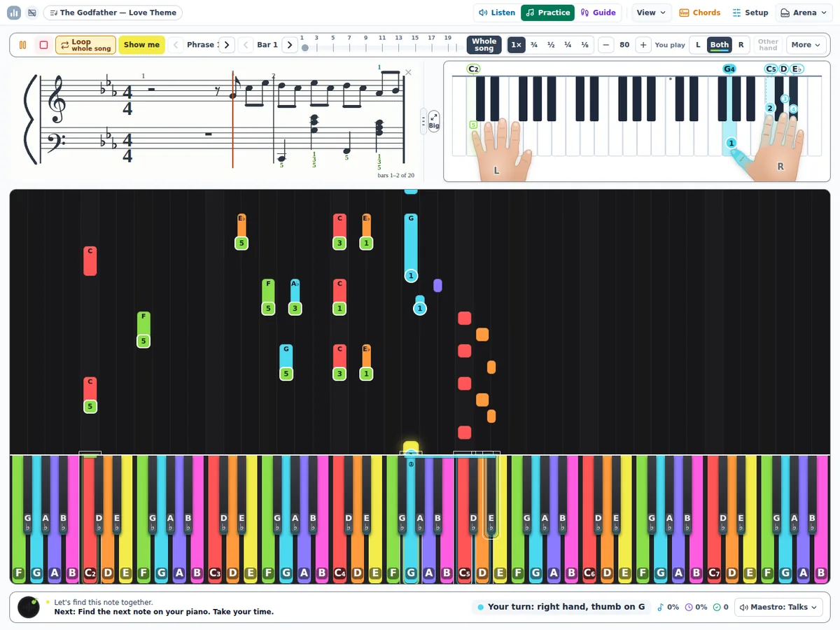
Task: Click the tempo value 80
Action: pyautogui.click(x=624, y=45)
